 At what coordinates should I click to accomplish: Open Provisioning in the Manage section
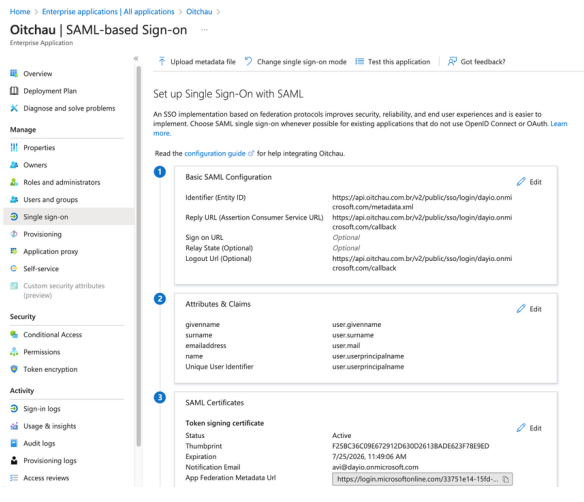coord(42,234)
